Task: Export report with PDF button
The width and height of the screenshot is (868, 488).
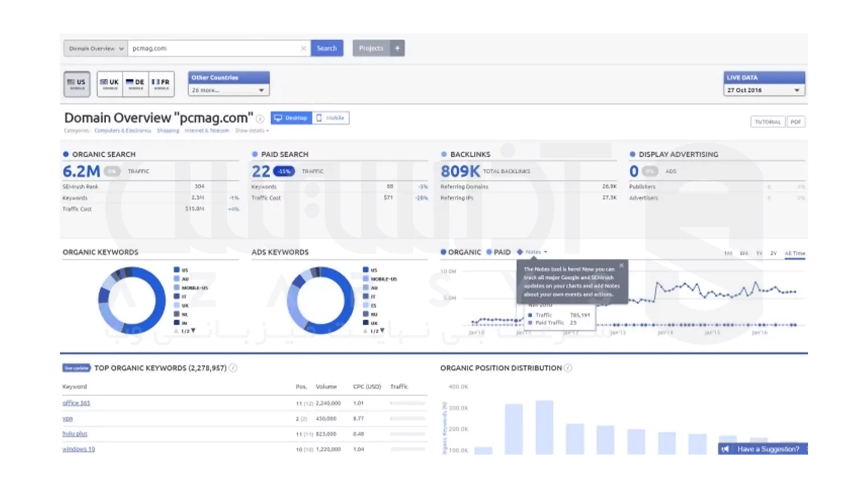Action: [x=796, y=122]
